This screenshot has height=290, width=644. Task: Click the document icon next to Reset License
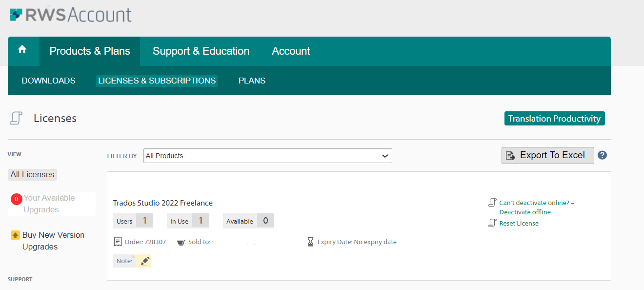point(493,223)
